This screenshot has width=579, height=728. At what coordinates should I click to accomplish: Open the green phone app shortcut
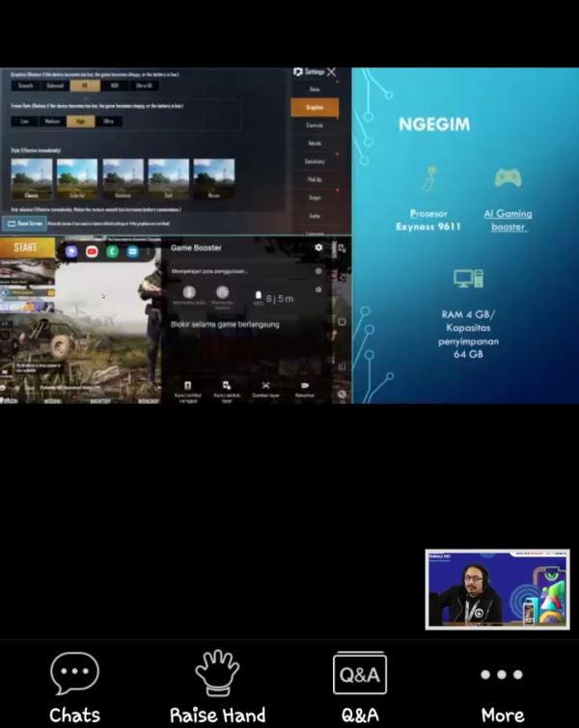pyautogui.click(x=112, y=251)
